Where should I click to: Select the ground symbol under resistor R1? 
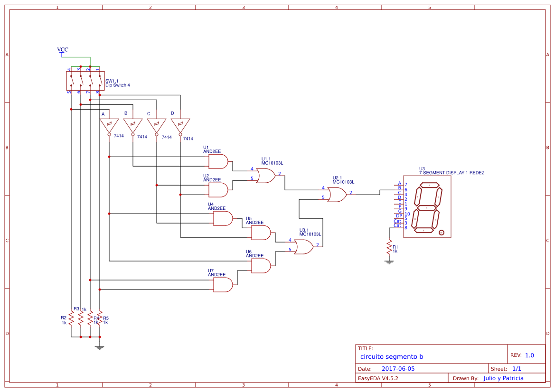click(x=389, y=261)
